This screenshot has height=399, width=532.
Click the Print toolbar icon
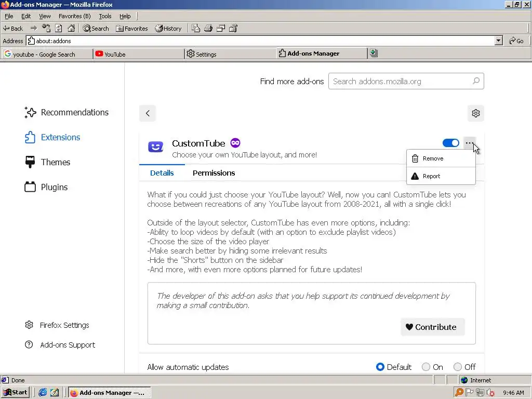click(x=208, y=28)
